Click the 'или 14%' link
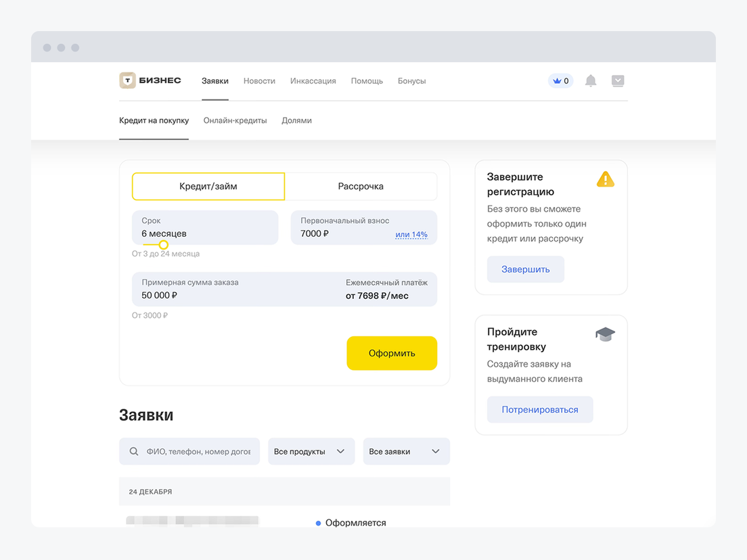Image resolution: width=747 pixels, height=560 pixels. 411,235
